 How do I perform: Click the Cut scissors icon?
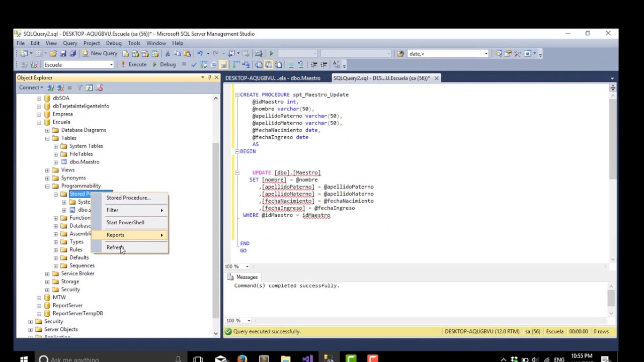pos(167,53)
